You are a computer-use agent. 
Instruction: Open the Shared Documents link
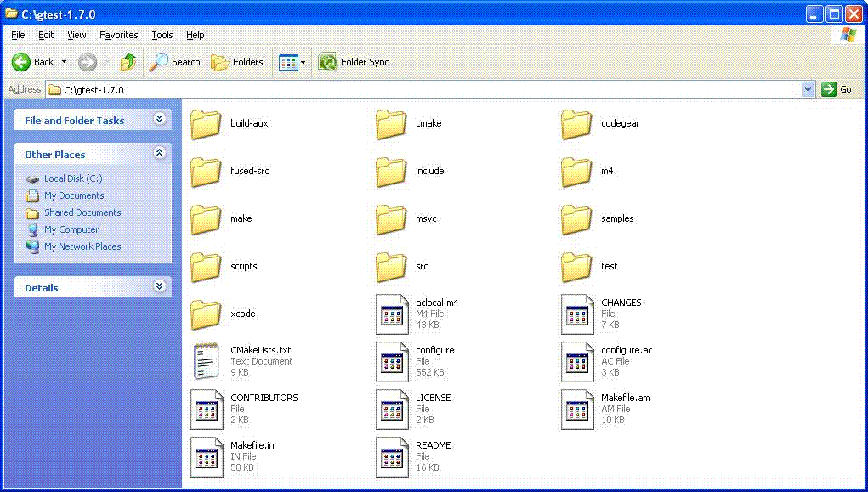click(82, 212)
